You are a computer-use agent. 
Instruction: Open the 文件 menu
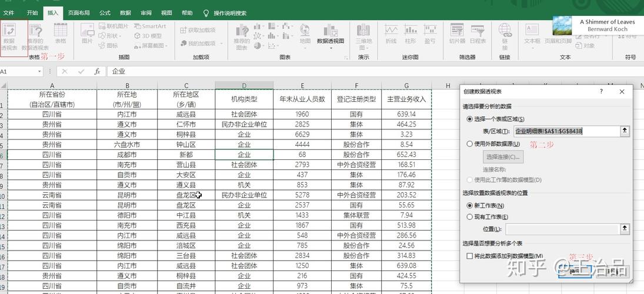(9, 13)
